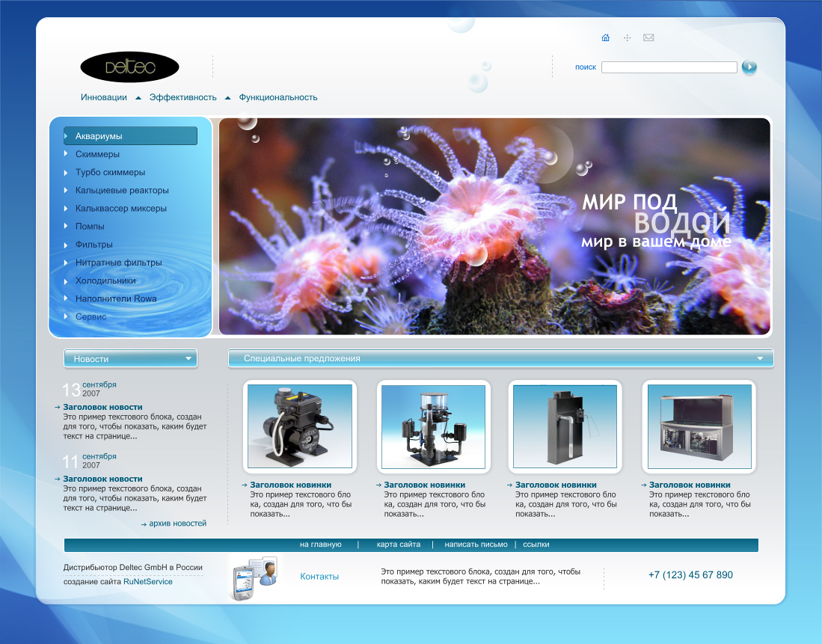View the aquarium cabinet product thumbnail
Image resolution: width=822 pixels, height=644 pixels.
point(699,426)
